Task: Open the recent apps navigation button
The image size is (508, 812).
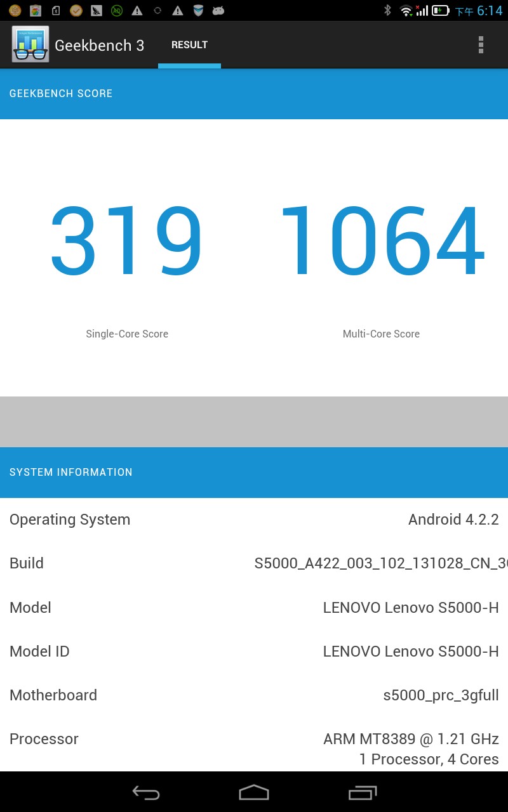Action: click(x=363, y=792)
